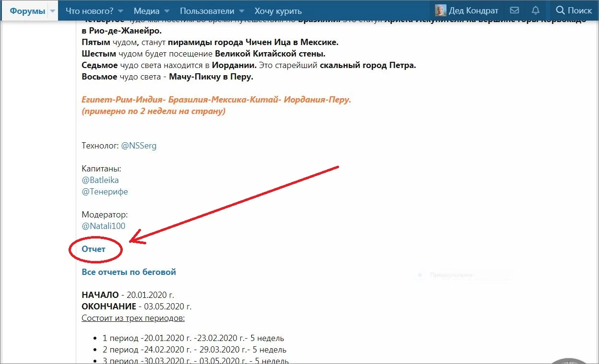The image size is (599, 364).
Task: Expand the Медиа dropdown arrow
Action: (x=166, y=11)
